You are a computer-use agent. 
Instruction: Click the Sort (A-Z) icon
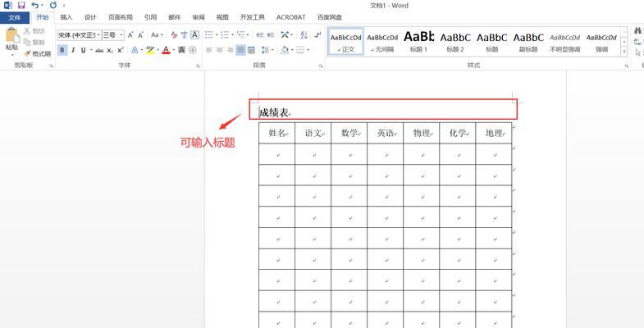[304, 35]
